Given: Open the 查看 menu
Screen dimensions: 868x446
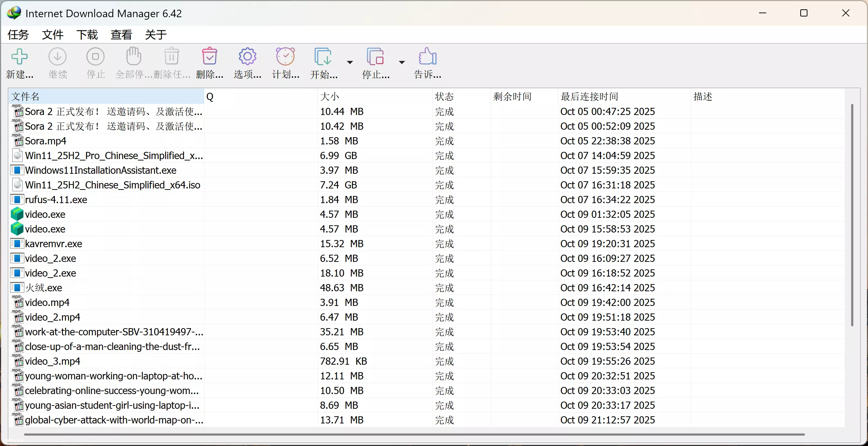Looking at the screenshot, I should click(121, 34).
